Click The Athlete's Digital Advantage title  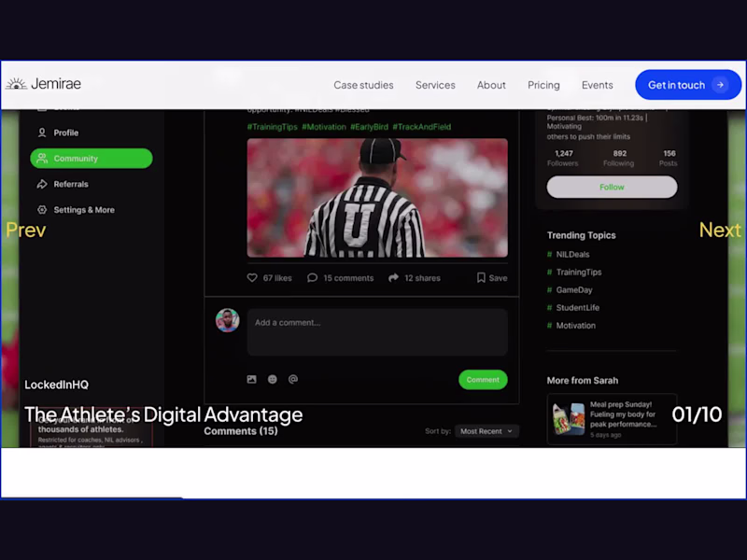[x=163, y=414]
